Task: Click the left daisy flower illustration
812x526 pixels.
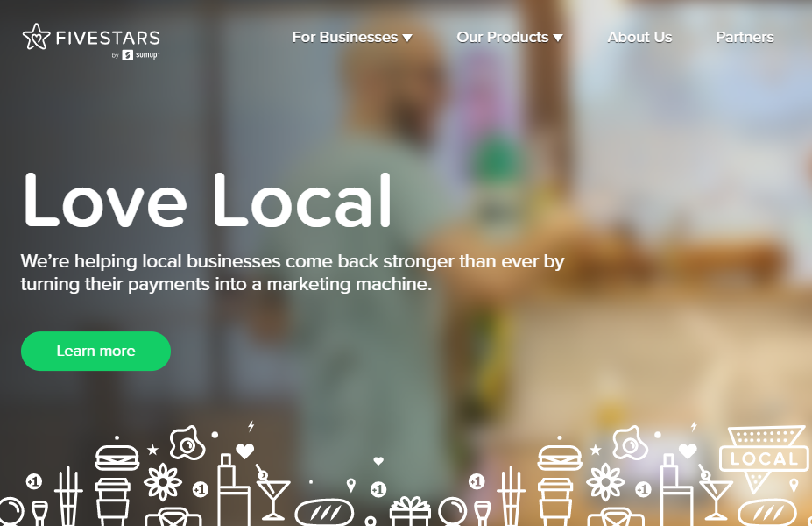Action: click(x=163, y=481)
